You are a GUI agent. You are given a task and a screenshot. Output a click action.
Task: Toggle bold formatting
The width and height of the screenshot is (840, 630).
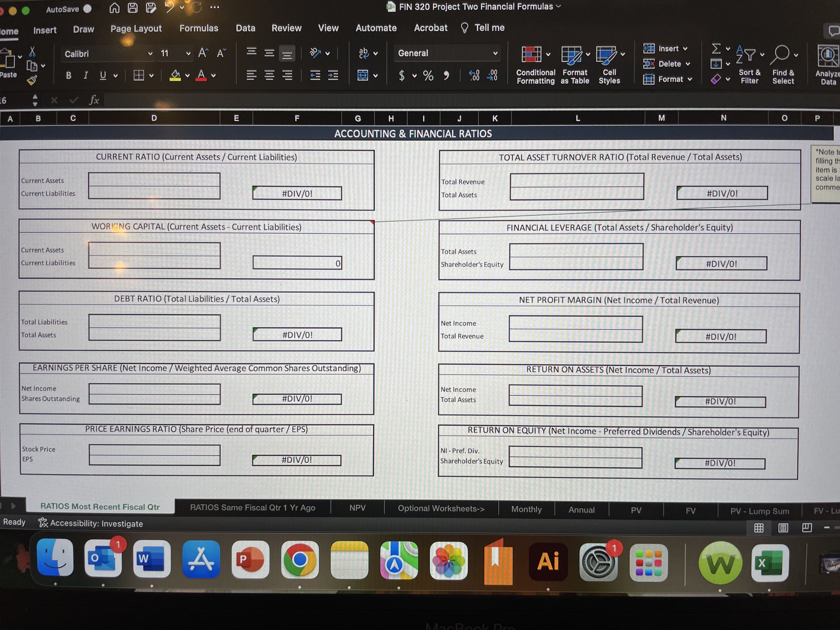(69, 75)
